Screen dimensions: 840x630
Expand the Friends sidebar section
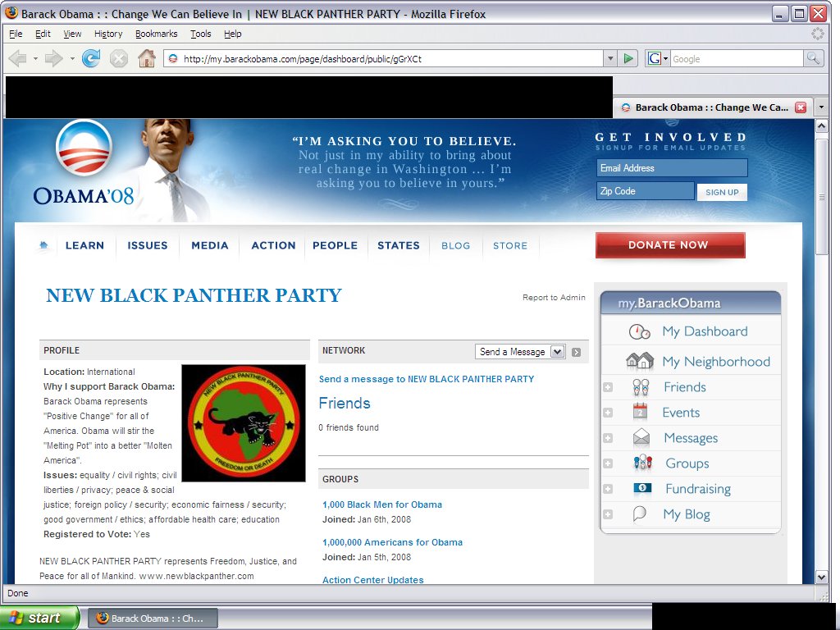[x=608, y=387]
